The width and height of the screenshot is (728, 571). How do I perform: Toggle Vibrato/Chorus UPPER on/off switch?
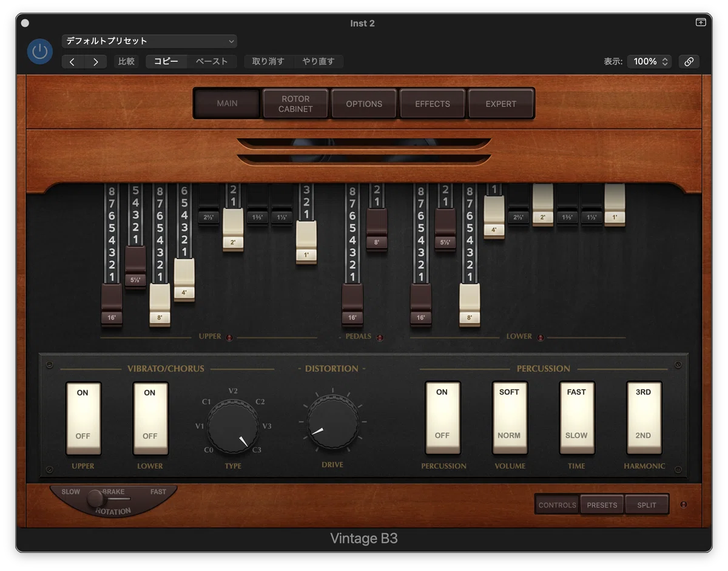(x=83, y=417)
